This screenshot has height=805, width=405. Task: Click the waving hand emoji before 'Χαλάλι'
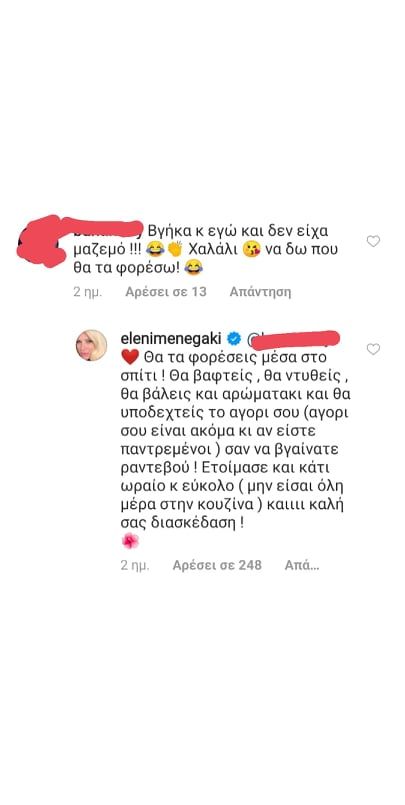point(175,250)
